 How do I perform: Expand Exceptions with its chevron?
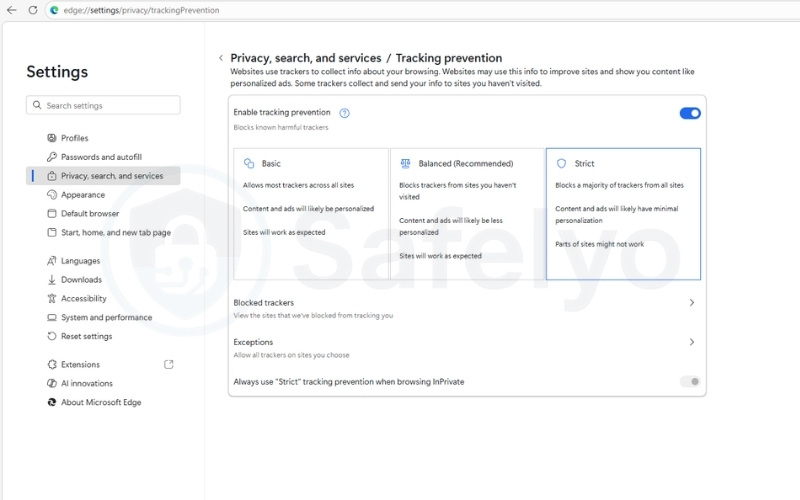tap(692, 342)
